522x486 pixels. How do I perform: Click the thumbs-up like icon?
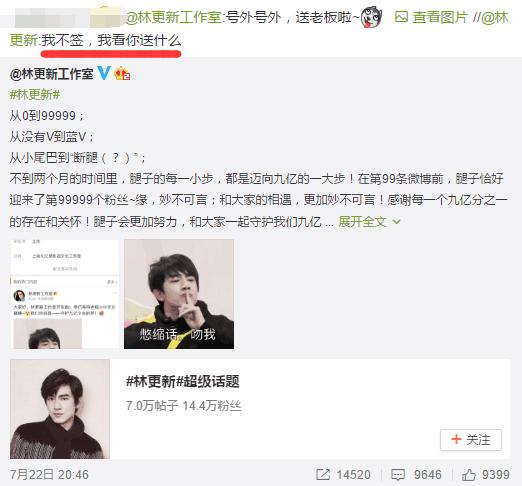(x=469, y=475)
